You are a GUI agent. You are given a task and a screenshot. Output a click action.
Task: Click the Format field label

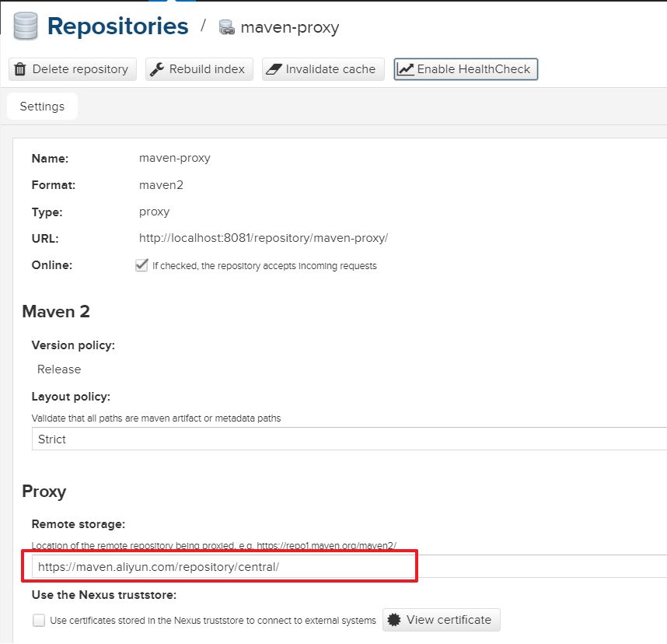(x=54, y=185)
